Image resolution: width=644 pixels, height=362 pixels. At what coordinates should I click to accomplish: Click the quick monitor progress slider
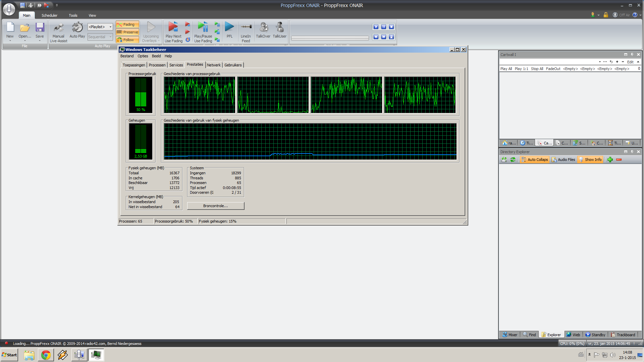(330, 38)
